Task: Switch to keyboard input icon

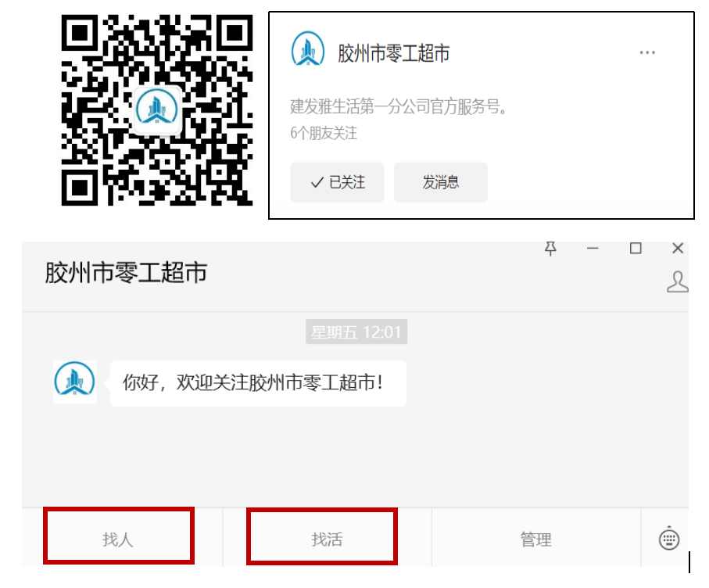Action: (669, 539)
